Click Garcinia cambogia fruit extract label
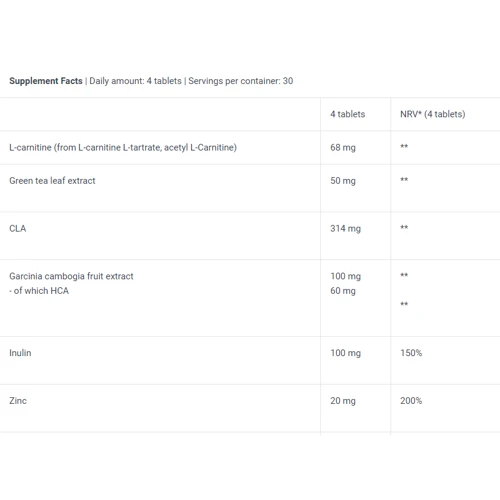This screenshot has height=500, width=500. click(71, 276)
